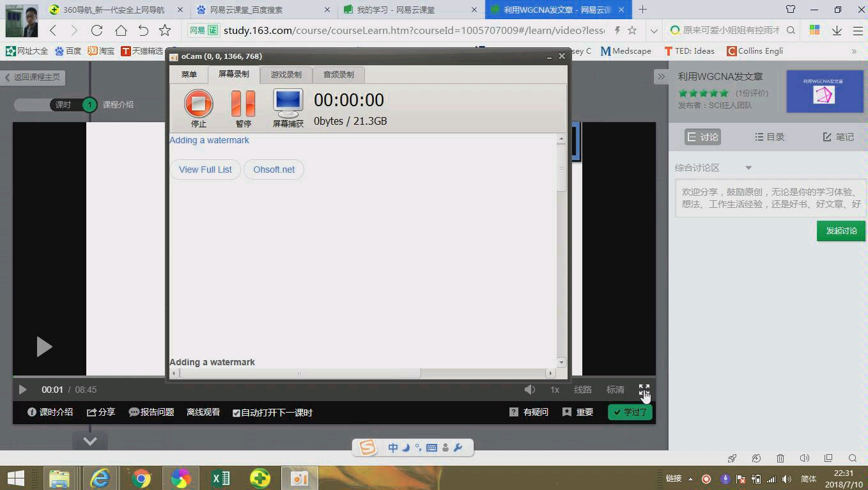Click the browser Forward arrow

click(74, 30)
